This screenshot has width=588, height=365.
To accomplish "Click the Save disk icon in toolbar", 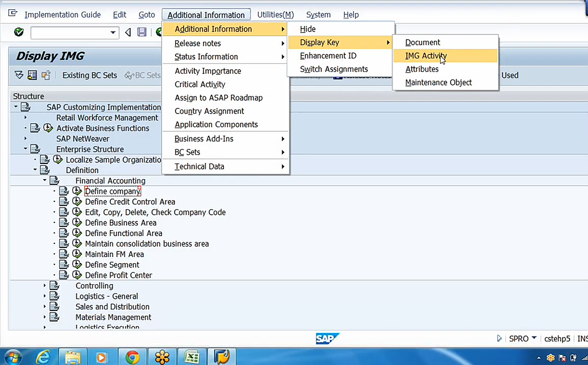I will tap(142, 32).
